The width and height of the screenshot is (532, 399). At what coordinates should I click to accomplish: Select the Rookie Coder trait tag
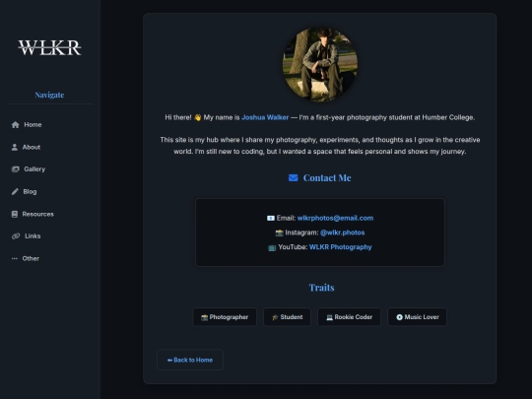[349, 317]
